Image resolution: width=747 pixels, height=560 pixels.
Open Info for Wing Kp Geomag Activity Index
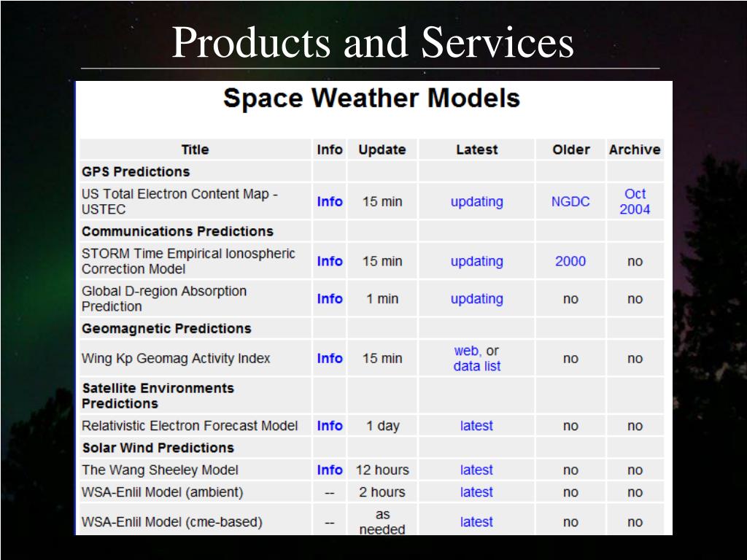click(x=330, y=358)
